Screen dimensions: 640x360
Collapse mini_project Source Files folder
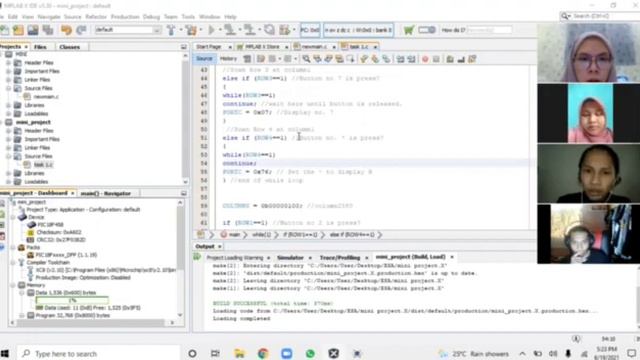pyautogui.click(x=8, y=156)
